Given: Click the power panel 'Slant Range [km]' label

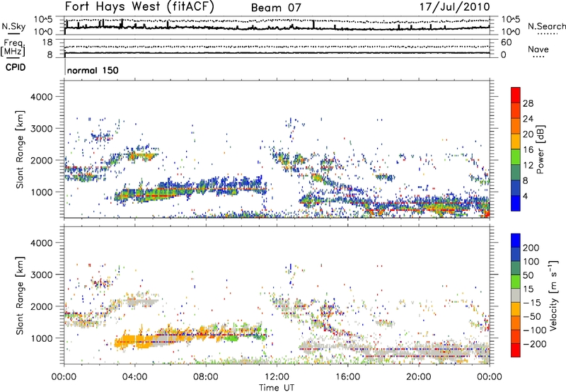Looking at the screenshot, I should (x=20, y=149).
